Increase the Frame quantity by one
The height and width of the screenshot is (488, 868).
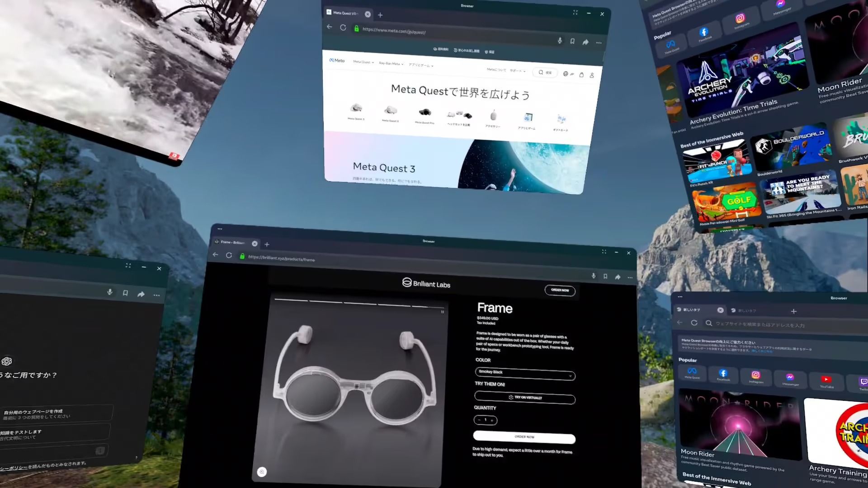point(492,420)
